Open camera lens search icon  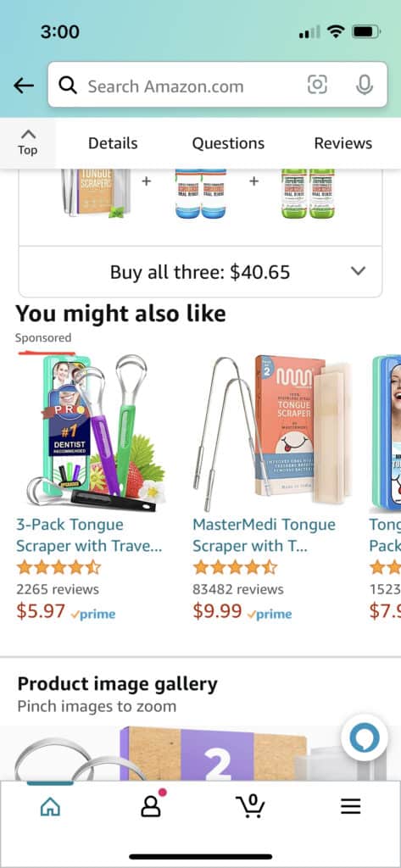(x=317, y=85)
